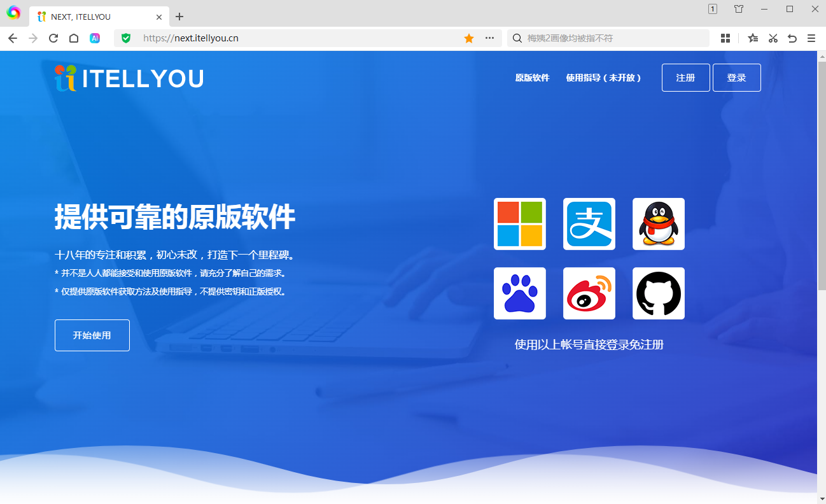The height and width of the screenshot is (504, 826).
Task: Click the text 使用以上帐号直接登录免注册
Action: [589, 345]
